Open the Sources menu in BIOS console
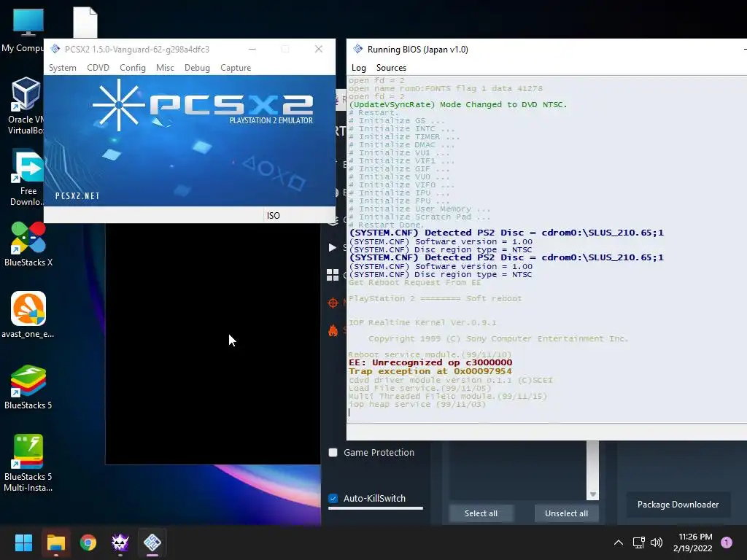Screen dimensions: 747x560 391,68
